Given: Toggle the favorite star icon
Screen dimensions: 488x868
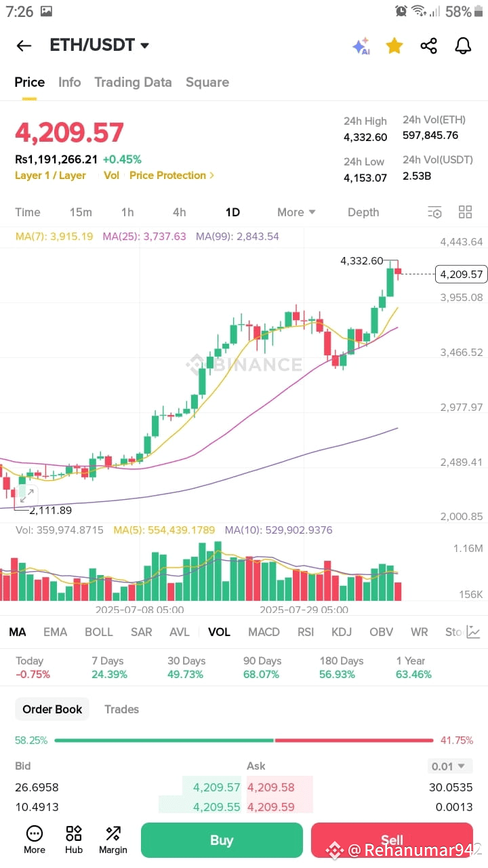Looking at the screenshot, I should tap(394, 45).
